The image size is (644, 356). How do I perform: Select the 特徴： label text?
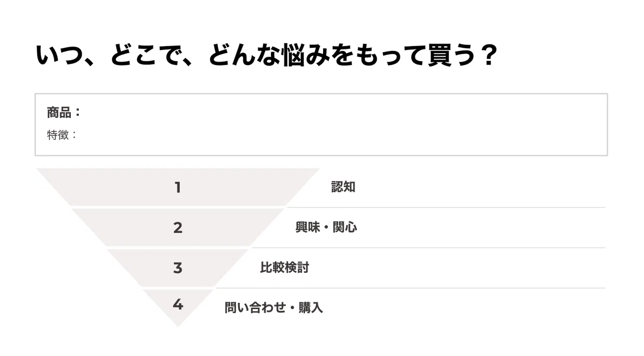click(x=62, y=135)
